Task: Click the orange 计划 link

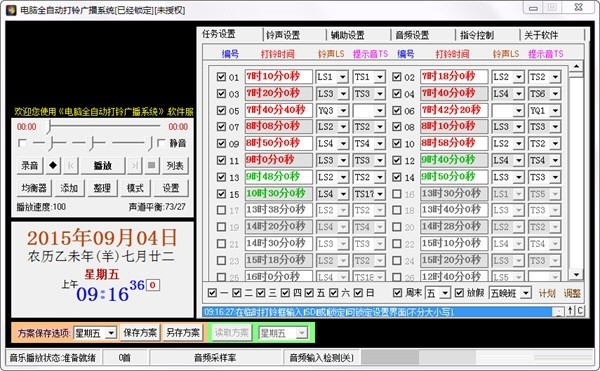Action: point(547,293)
